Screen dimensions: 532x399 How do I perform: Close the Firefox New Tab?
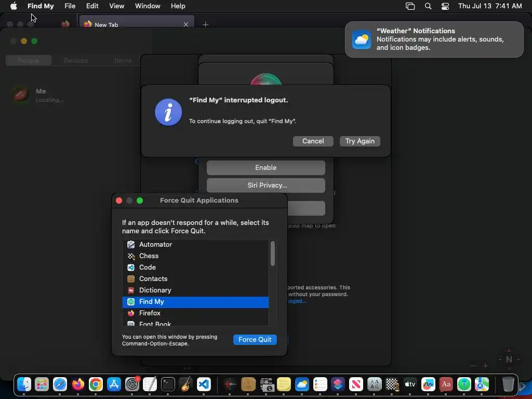coord(186,24)
